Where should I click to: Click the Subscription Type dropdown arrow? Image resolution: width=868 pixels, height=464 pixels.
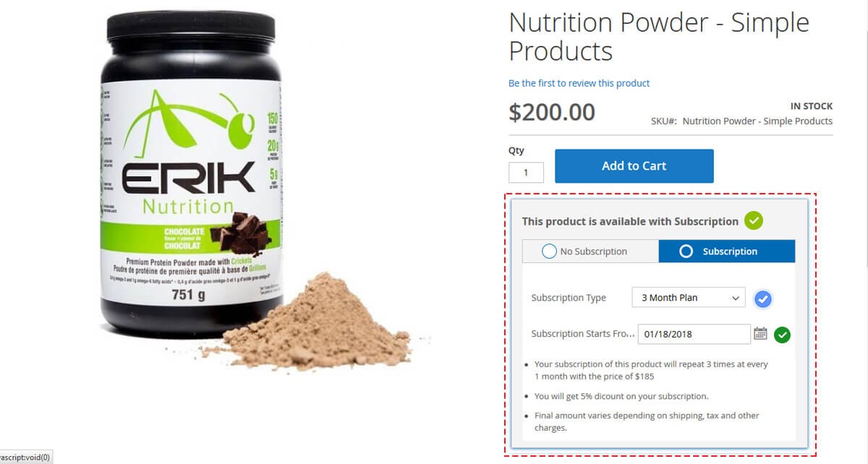pyautogui.click(x=736, y=298)
